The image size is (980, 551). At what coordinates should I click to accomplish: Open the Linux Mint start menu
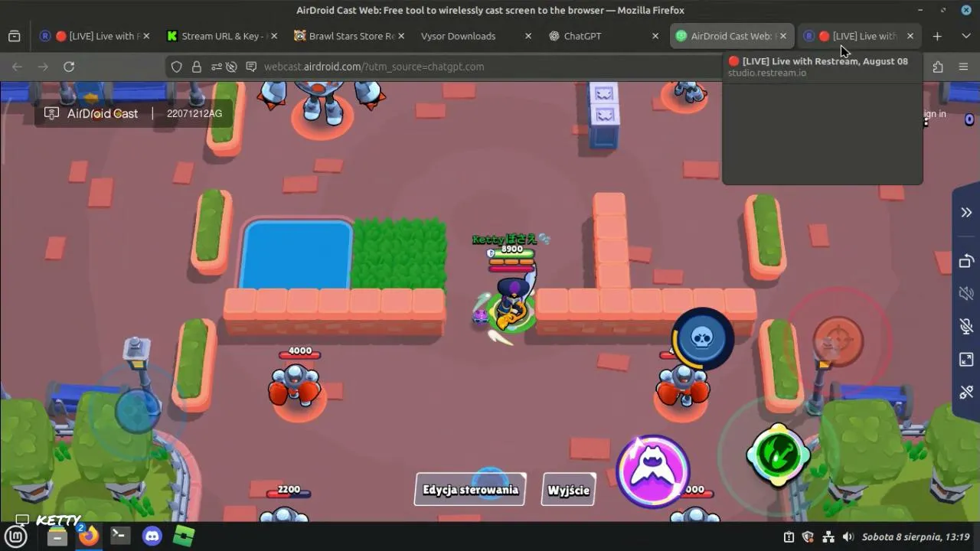[x=16, y=536]
